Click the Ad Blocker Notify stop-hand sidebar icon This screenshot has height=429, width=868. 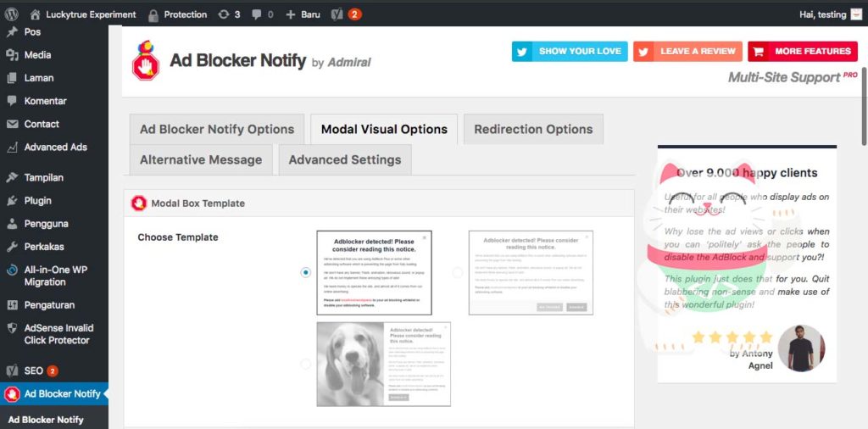pos(12,393)
